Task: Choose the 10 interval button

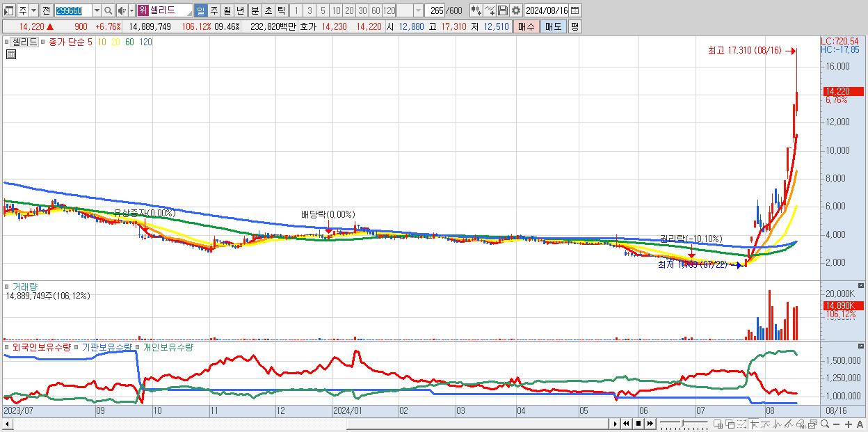Action: (x=336, y=10)
